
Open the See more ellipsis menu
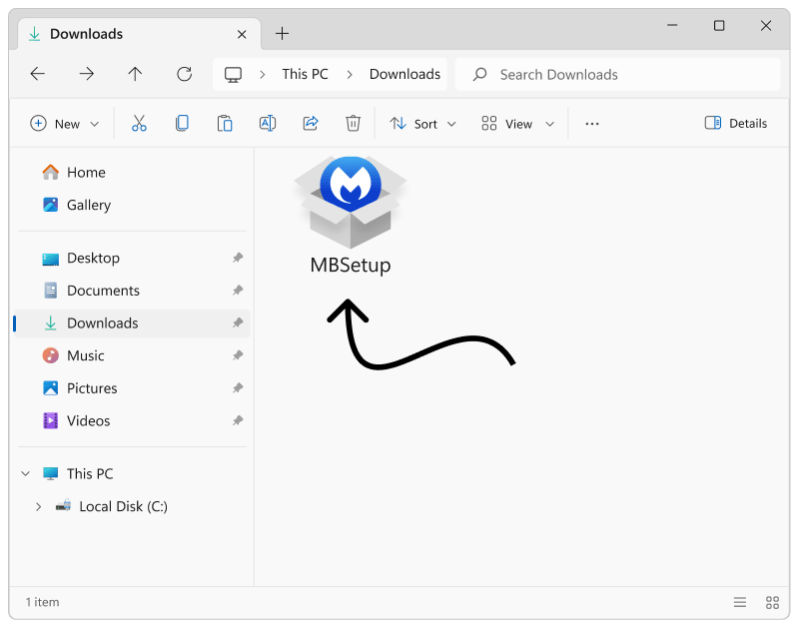tap(591, 122)
